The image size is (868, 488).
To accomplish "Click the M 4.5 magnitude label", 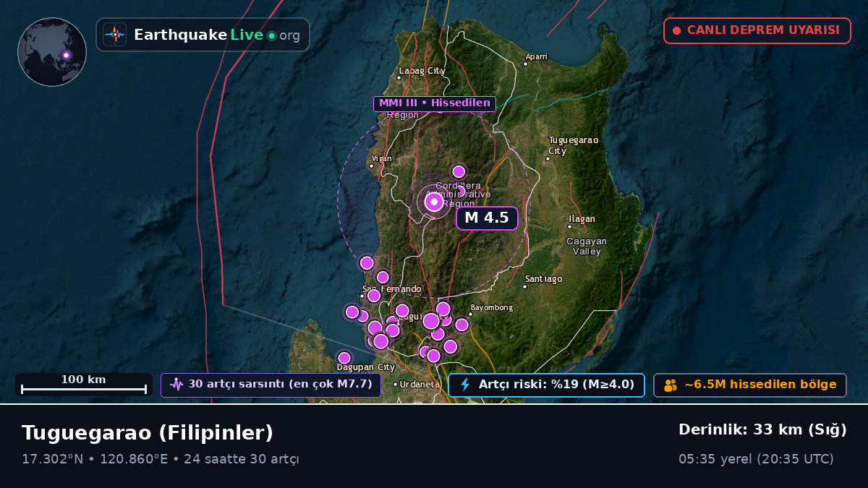I will click(x=487, y=218).
